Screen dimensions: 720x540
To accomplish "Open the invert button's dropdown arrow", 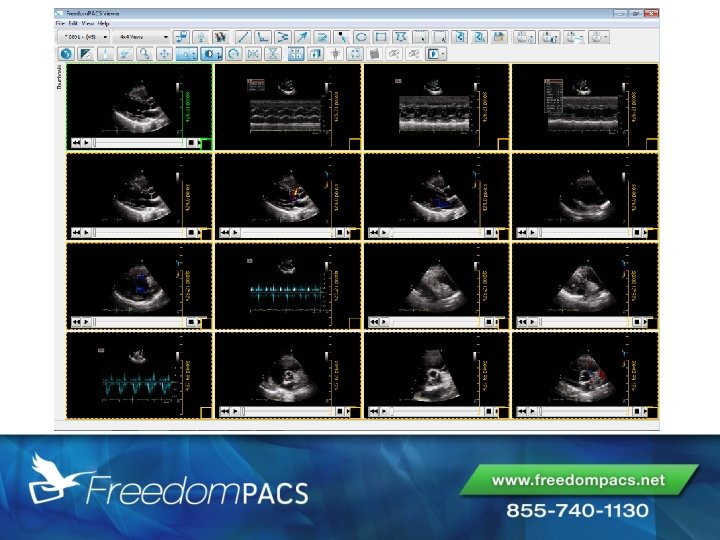I will 219,55.
